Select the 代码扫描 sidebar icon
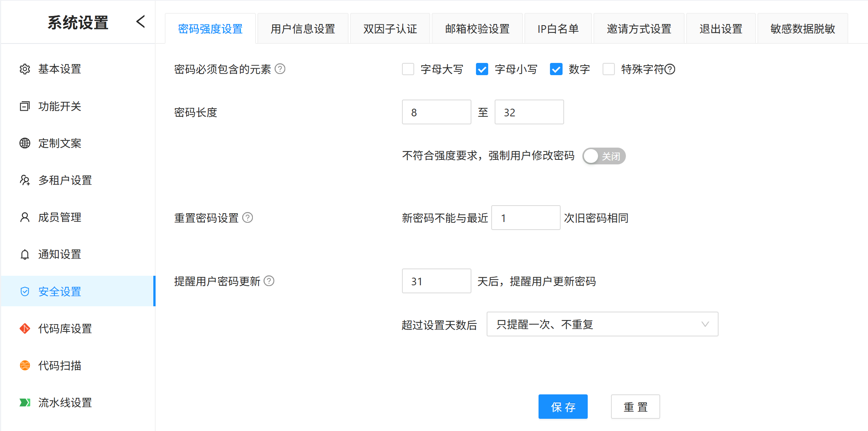The height and width of the screenshot is (431, 868). click(x=25, y=365)
